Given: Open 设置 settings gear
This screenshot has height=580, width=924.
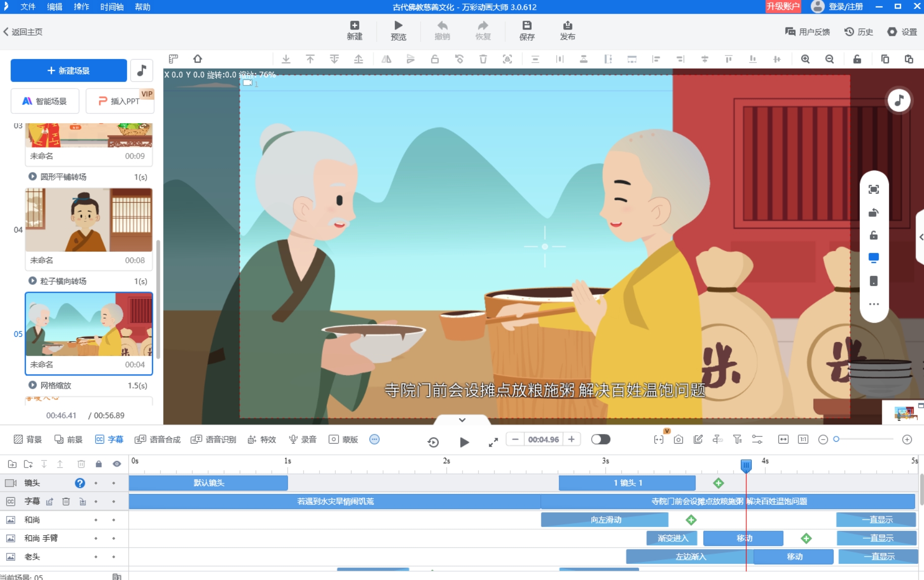Looking at the screenshot, I should tap(902, 32).
